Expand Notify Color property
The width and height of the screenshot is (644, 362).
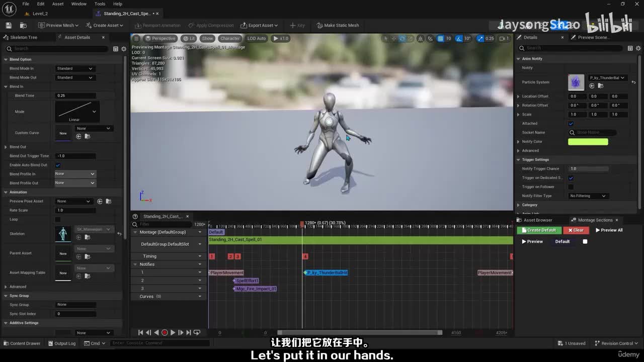coord(518,141)
